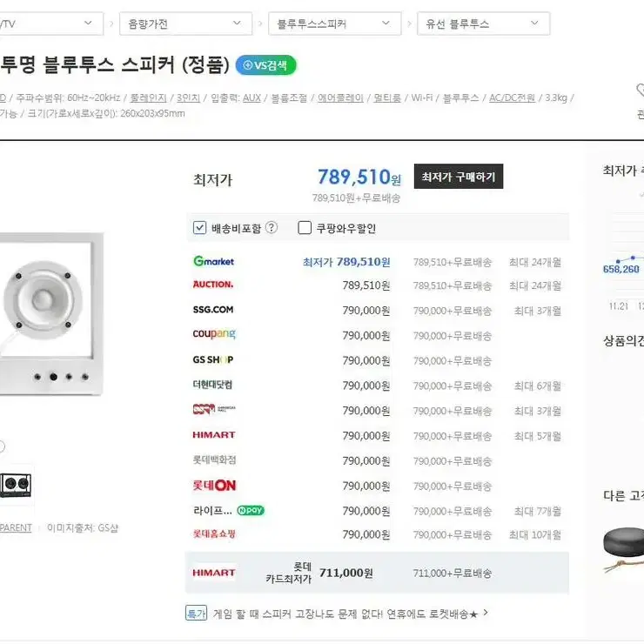Open the 배송비포함 help question icon
This screenshot has width=644, height=644.
[271, 227]
